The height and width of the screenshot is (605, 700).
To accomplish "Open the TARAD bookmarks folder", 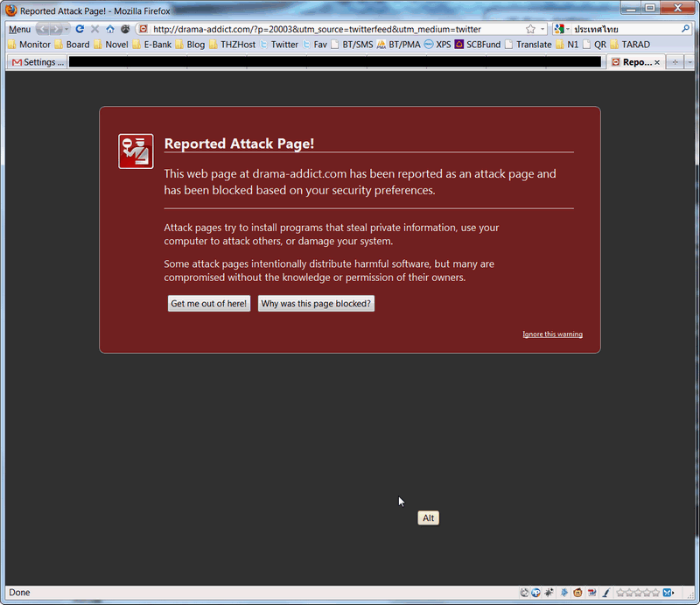I will [630, 45].
